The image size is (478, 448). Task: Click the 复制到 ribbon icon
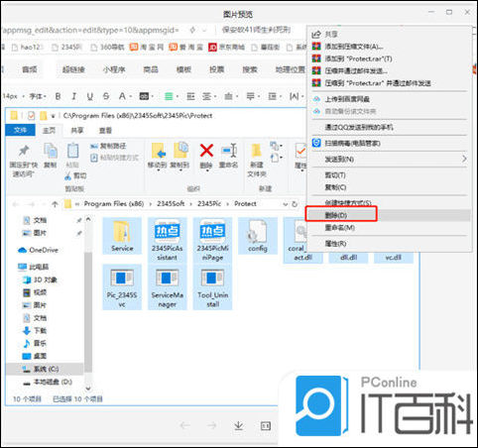(180, 151)
